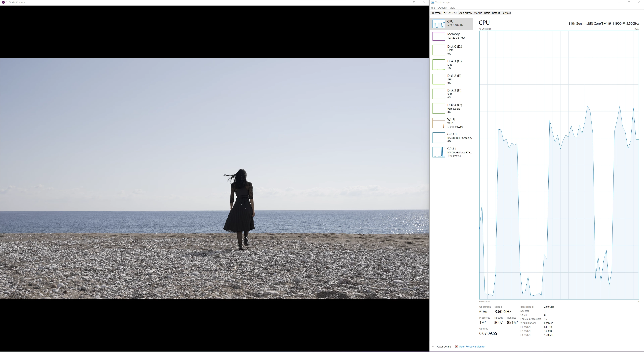Switch to the Processes tab
Screen dimensions: 644x352
[436, 13]
